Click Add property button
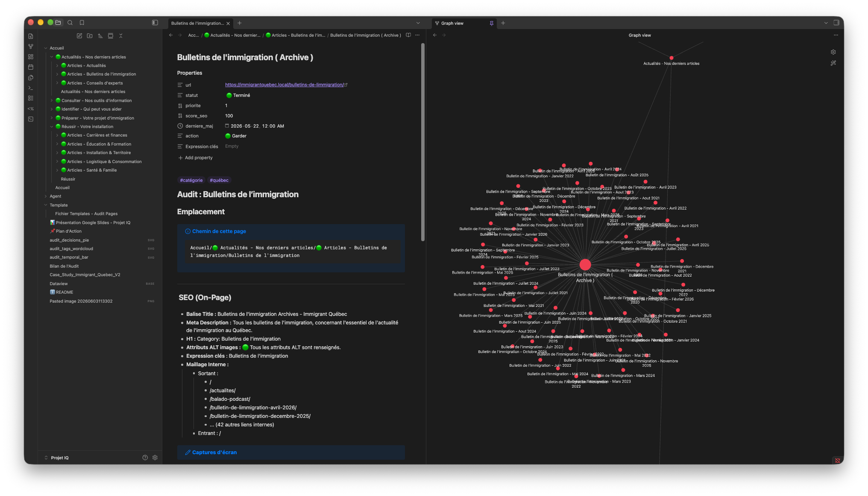 tap(195, 158)
